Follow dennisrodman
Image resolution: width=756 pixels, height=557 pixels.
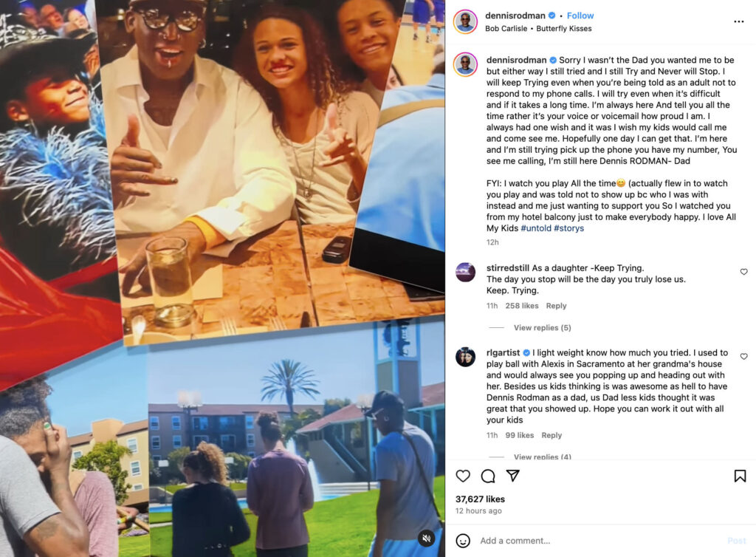coord(580,16)
